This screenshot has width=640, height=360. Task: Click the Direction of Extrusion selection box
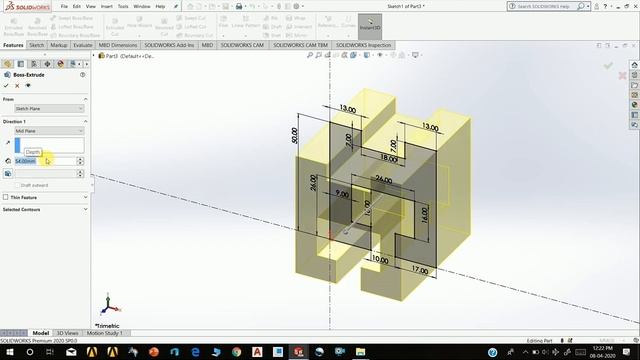pos(49,145)
